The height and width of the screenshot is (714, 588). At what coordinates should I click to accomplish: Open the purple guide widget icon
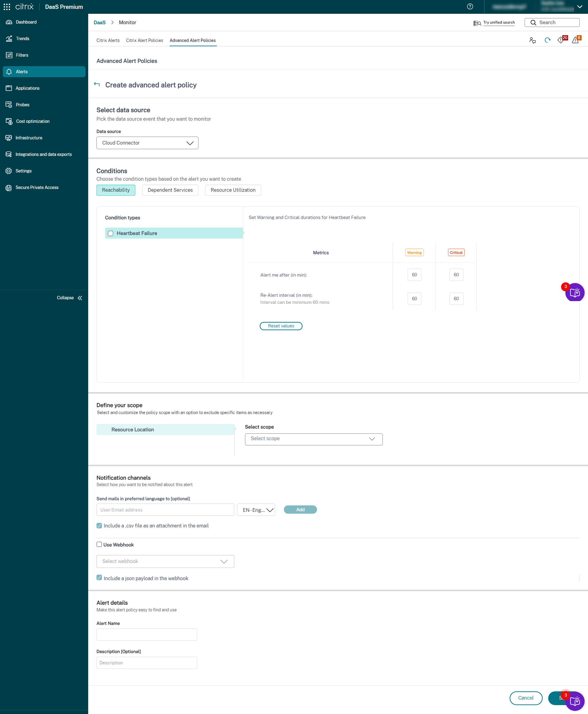point(575,293)
